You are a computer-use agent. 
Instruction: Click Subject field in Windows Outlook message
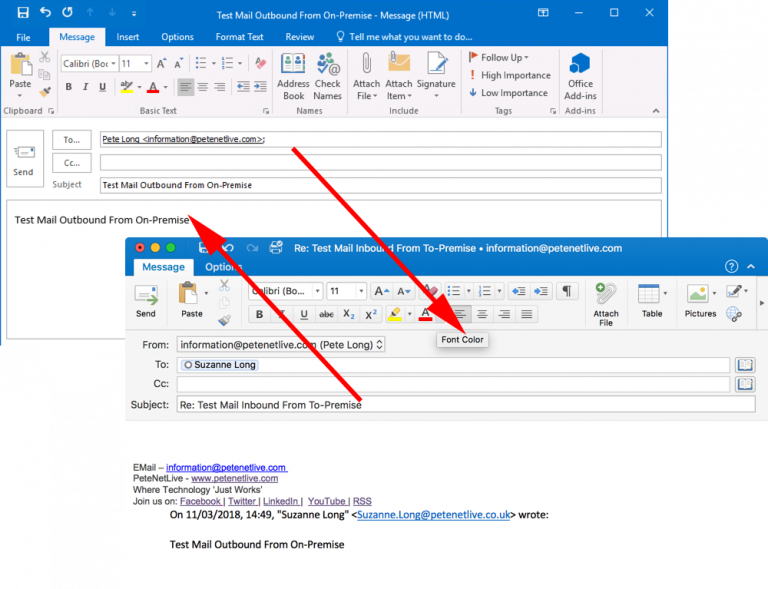pos(381,185)
